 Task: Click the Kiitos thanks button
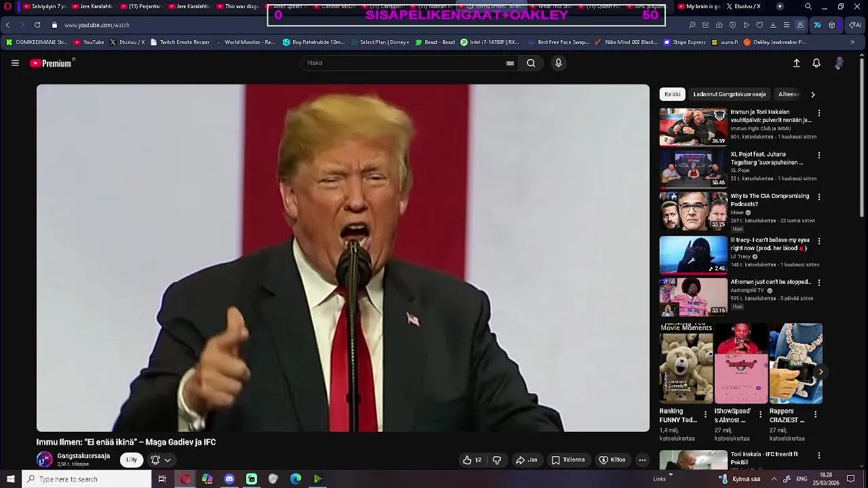(x=612, y=460)
